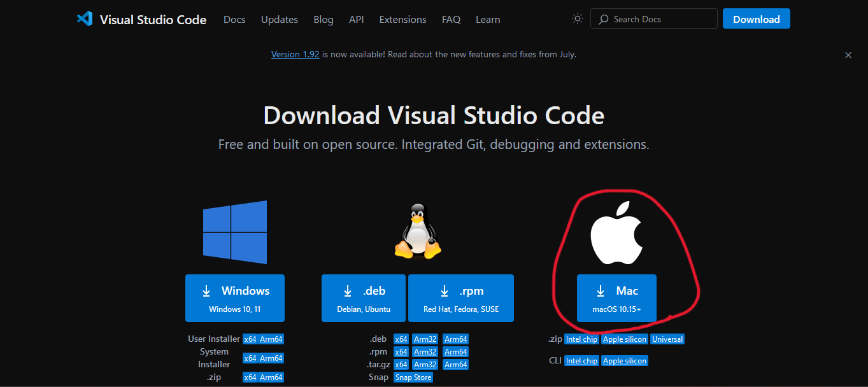This screenshot has height=387, width=868.
Task: Select Windows .zip x64 link
Action: 250,377
